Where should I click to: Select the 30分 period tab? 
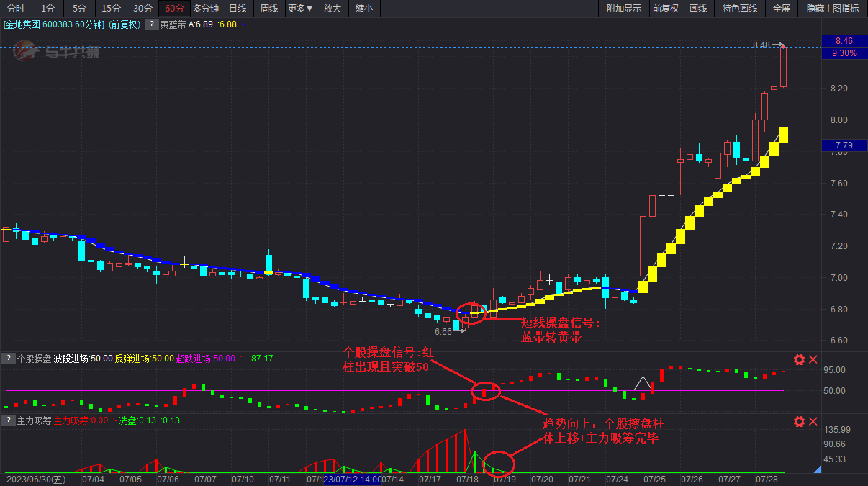point(143,9)
